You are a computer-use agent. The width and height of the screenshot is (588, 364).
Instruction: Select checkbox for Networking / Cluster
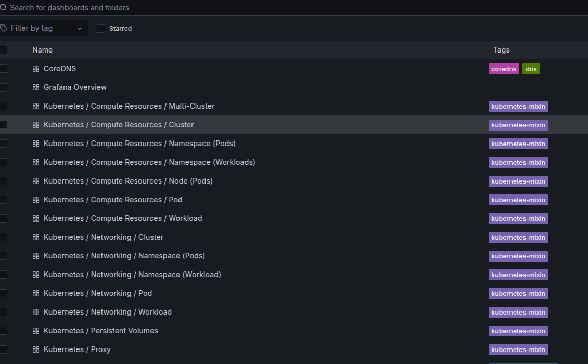(3, 237)
